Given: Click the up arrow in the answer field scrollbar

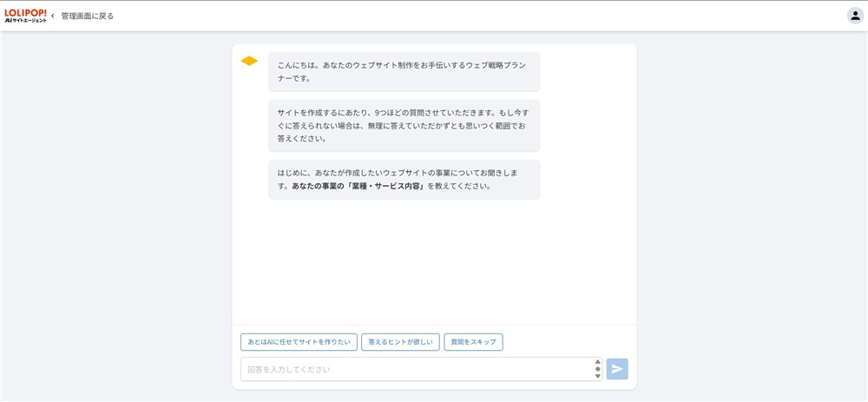Looking at the screenshot, I should (597, 362).
